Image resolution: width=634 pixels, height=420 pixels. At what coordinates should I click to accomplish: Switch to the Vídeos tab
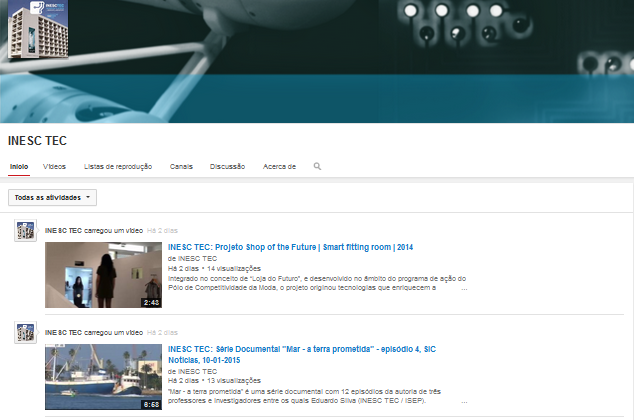[54, 167]
